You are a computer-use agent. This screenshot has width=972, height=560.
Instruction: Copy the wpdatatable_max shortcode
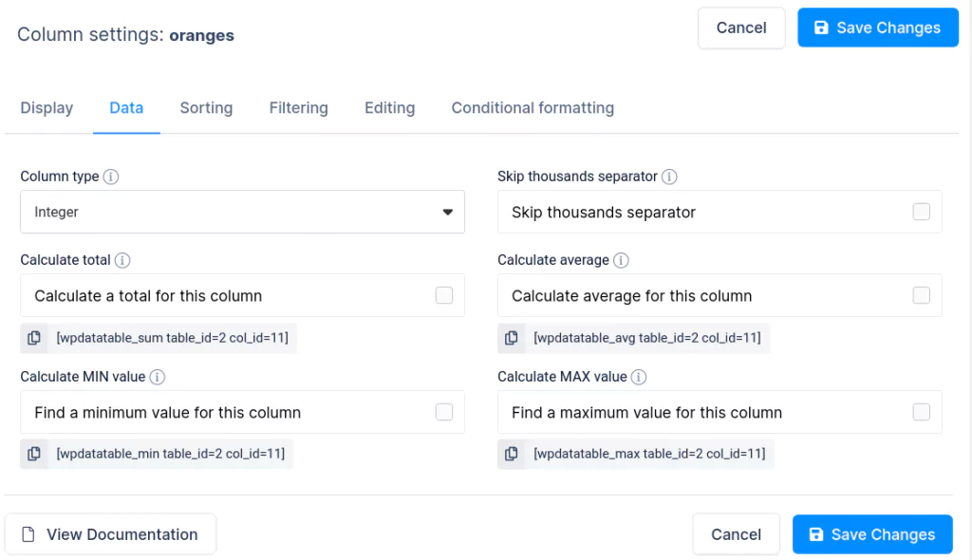[512, 454]
